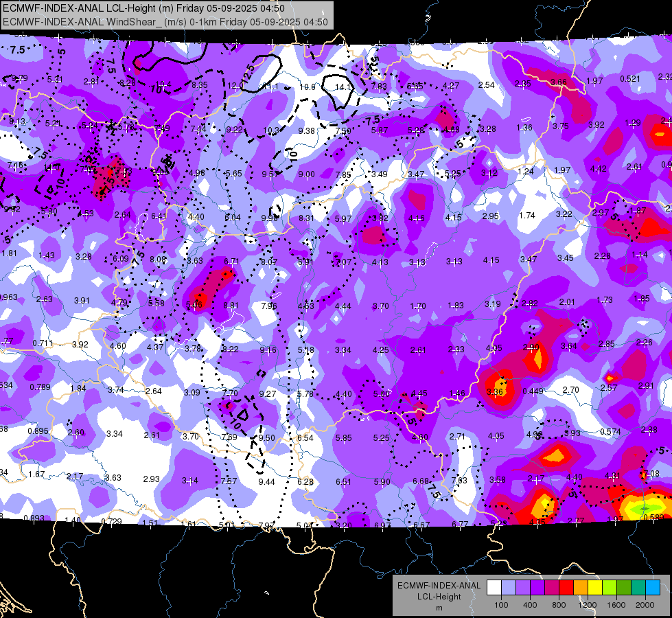Click the wind shear value 3.49
The height and width of the screenshot is (618, 672).
tap(380, 174)
